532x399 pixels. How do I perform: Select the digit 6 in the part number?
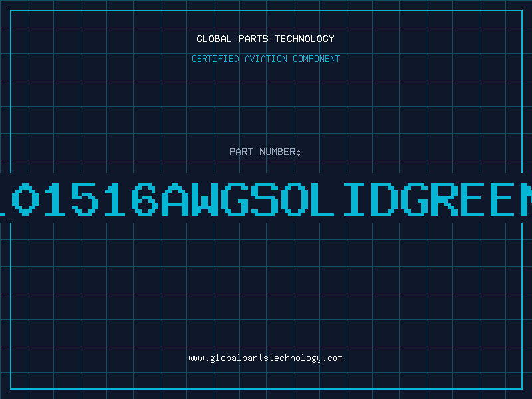click(144, 199)
